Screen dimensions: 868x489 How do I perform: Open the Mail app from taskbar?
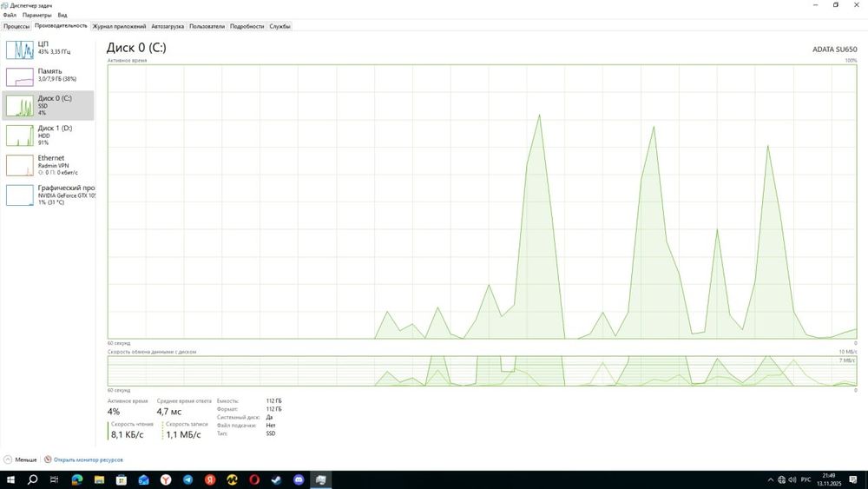tap(143, 480)
